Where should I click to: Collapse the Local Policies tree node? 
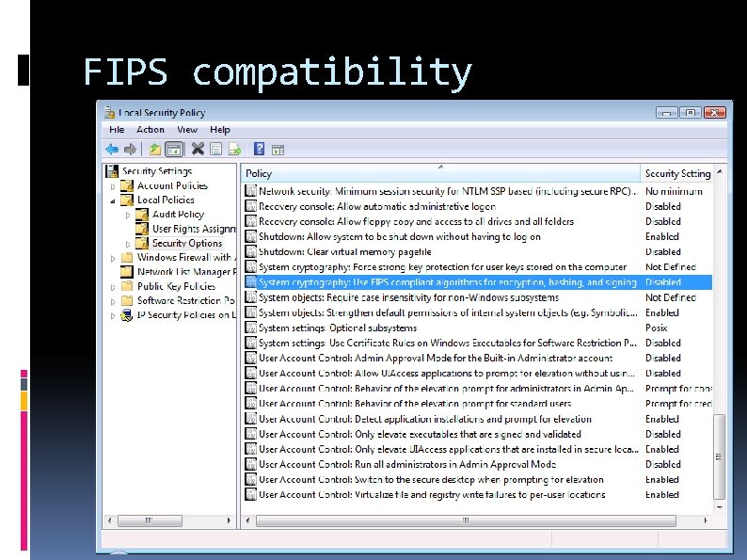pos(113,200)
